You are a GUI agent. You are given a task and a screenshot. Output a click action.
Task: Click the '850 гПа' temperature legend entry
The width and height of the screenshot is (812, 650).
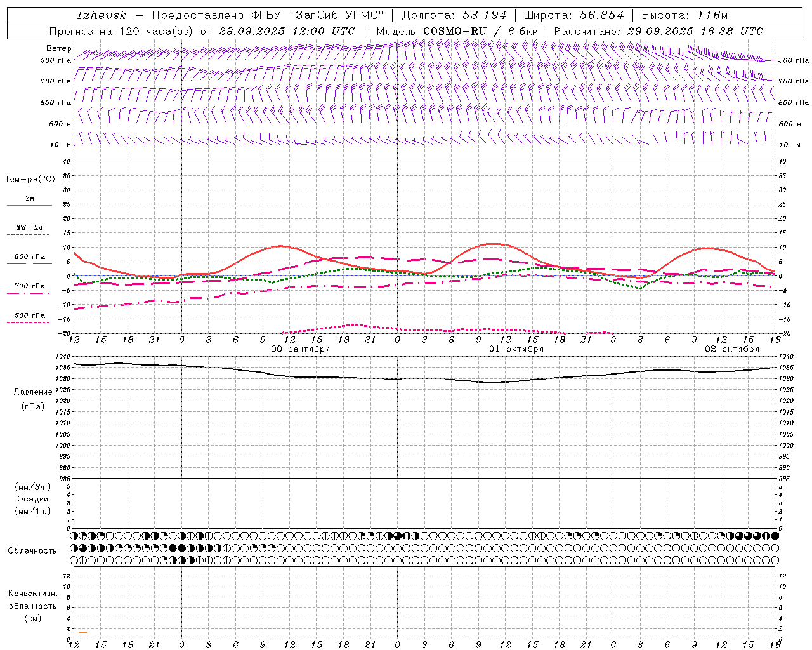[30, 257]
